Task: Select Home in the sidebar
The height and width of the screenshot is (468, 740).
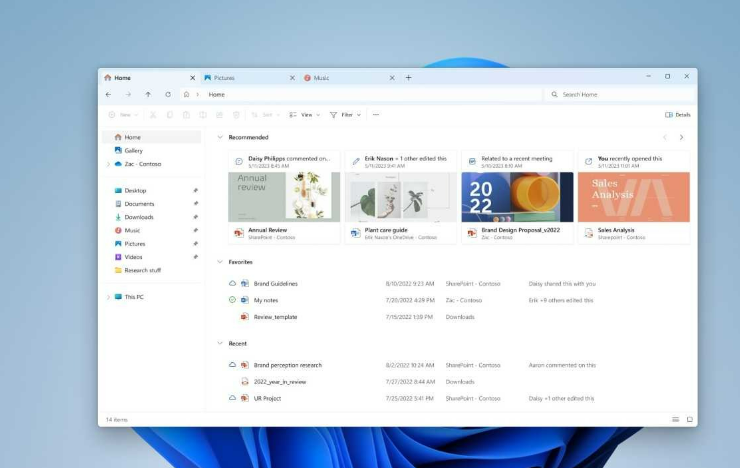Action: [152, 137]
